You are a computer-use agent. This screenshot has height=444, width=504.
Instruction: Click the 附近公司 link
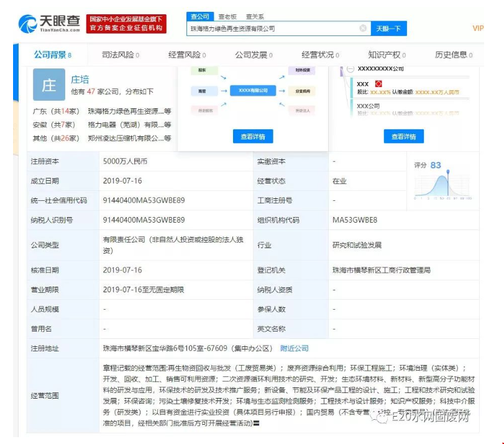[294, 348]
